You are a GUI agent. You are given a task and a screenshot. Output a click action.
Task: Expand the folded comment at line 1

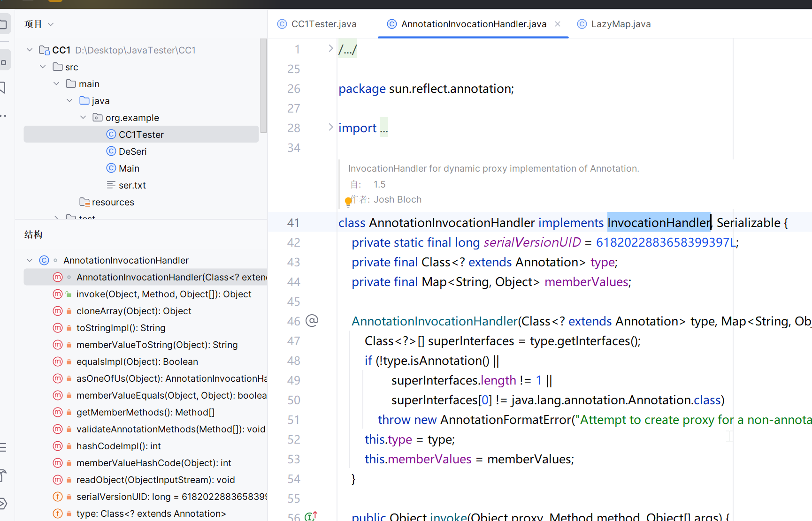click(330, 48)
